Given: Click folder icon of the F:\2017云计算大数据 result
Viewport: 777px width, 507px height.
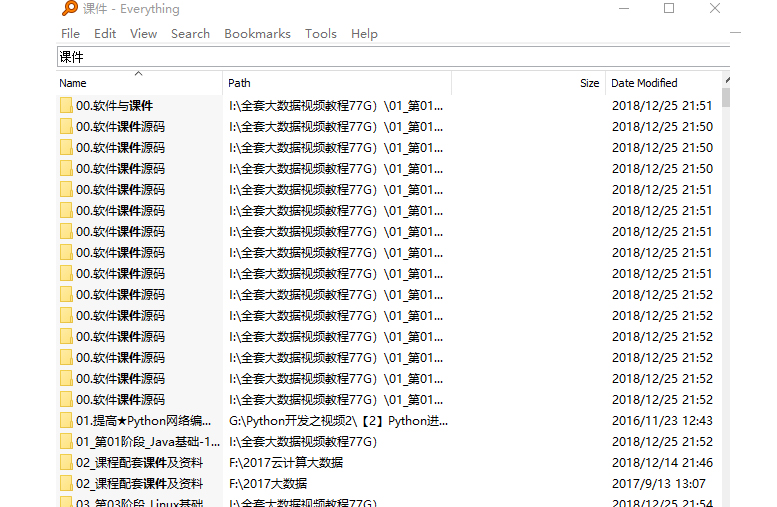Looking at the screenshot, I should pos(66,462).
